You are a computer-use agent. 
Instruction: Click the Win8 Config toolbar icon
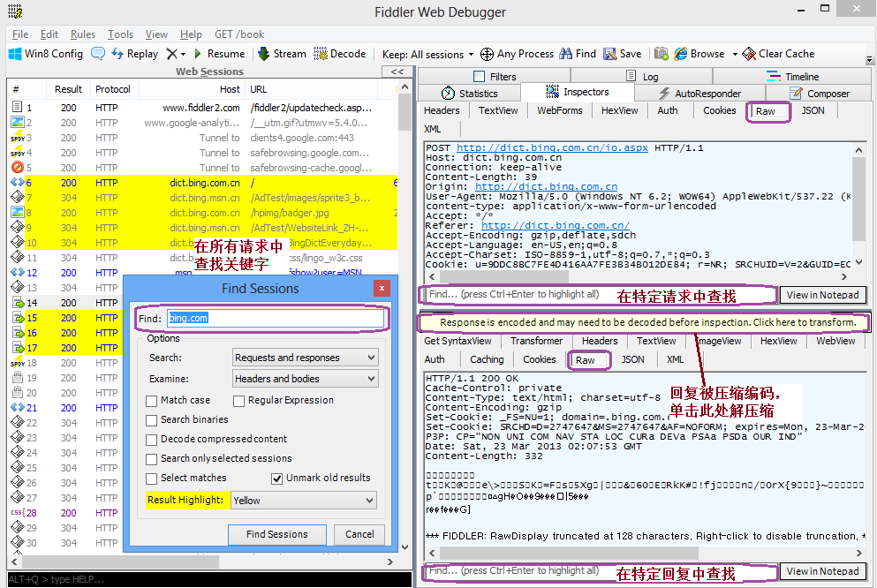point(15,54)
